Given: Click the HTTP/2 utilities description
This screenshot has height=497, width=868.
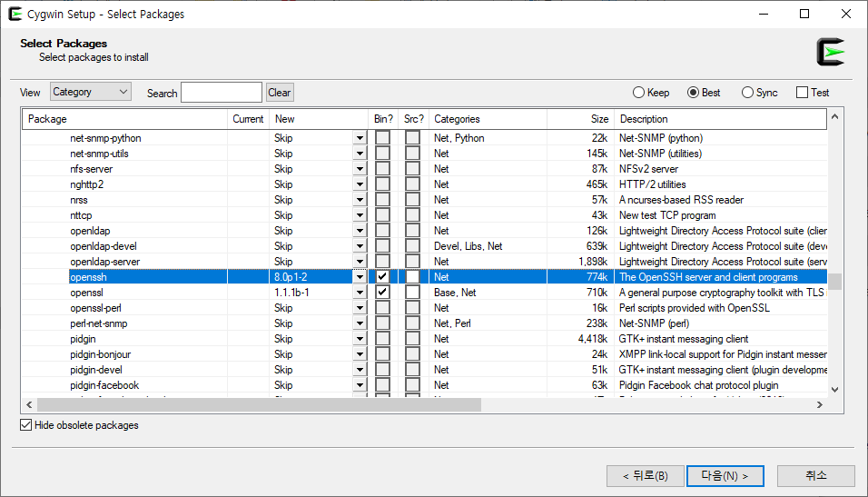Looking at the screenshot, I should pos(652,184).
